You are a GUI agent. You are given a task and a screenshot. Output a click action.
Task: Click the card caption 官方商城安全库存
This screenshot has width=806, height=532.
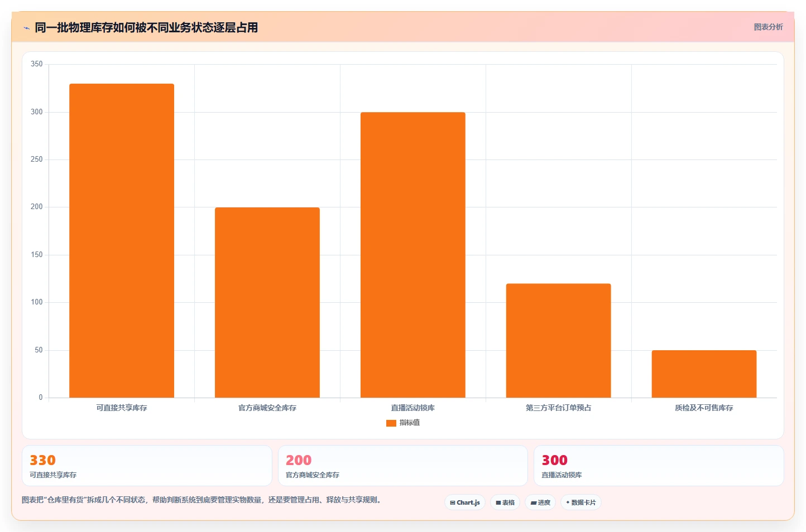tap(313, 475)
